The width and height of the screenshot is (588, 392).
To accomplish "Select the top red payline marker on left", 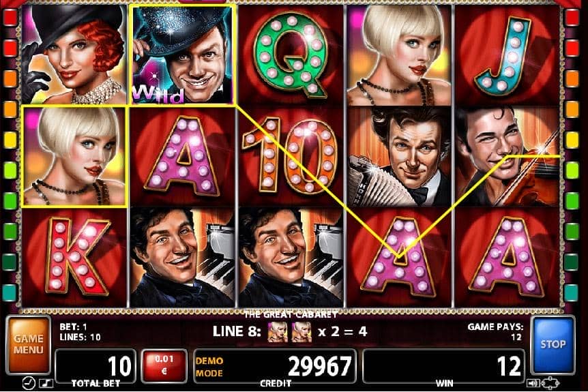I will click(10, 17).
